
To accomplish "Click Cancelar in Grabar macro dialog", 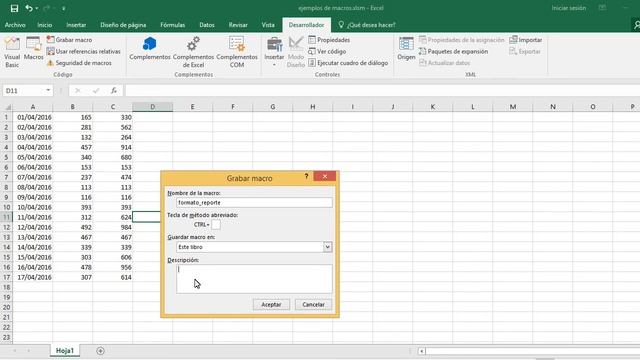I will click(x=313, y=304).
